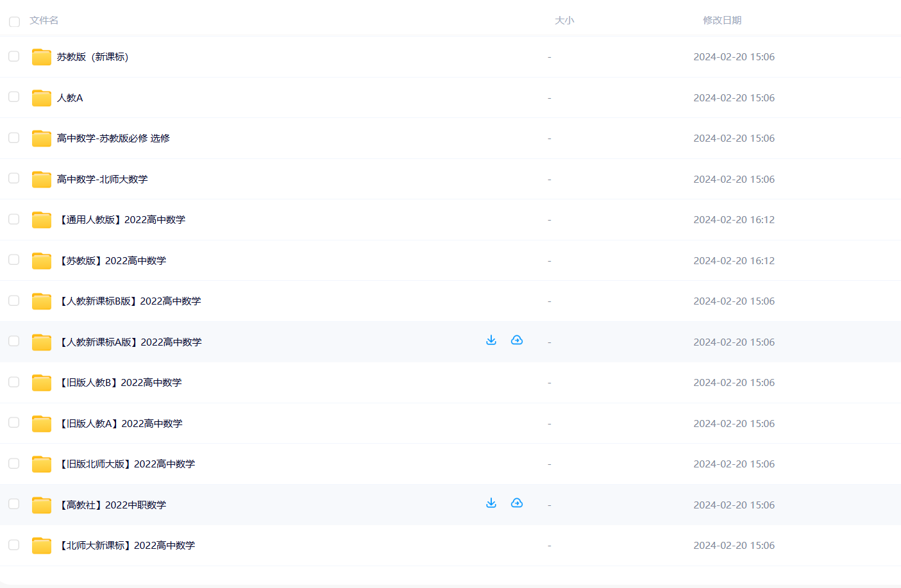Save 【高教社】2022中职数学 to cloud drive
Image resolution: width=901 pixels, height=588 pixels.
pos(517,503)
